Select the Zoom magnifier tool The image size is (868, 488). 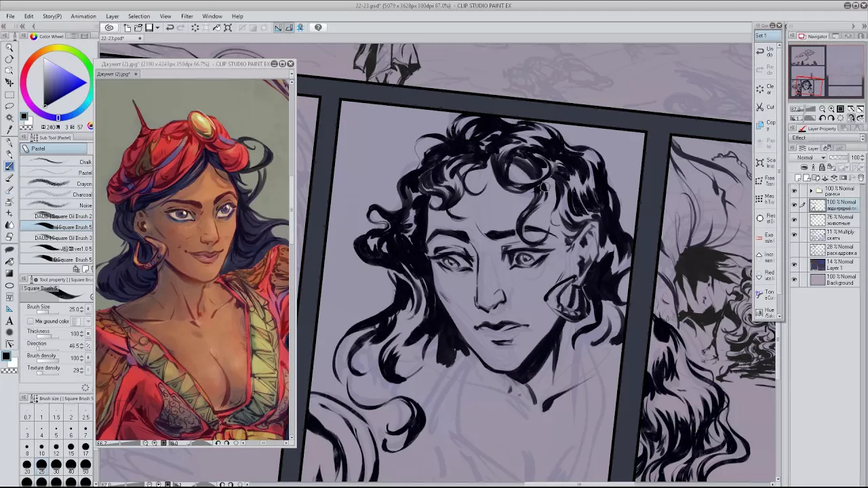click(9, 47)
